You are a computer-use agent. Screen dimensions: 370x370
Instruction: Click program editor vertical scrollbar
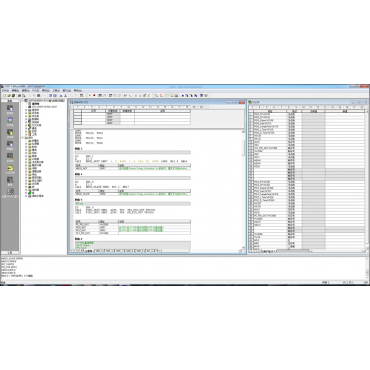pos(243,189)
